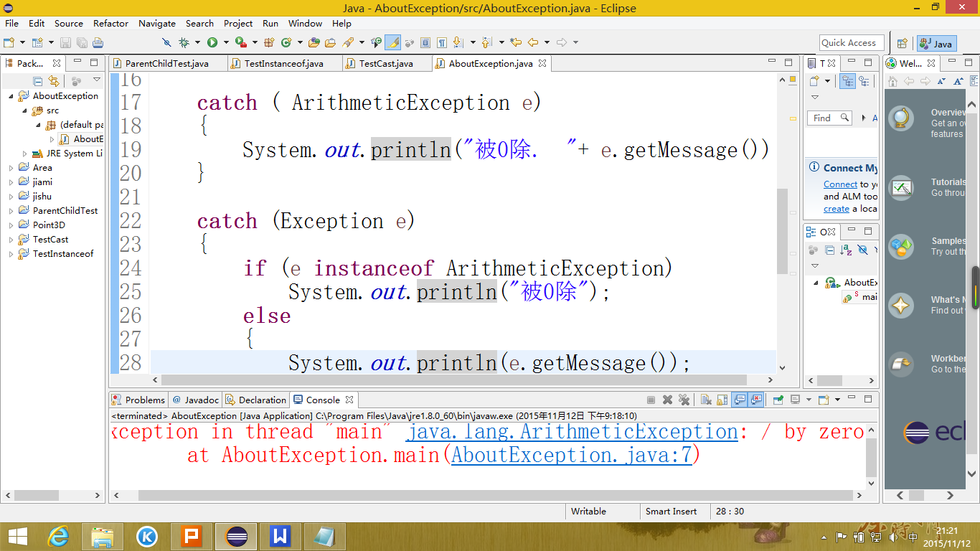The width and height of the screenshot is (980, 551).
Task: Expand the Area project
Action: pyautogui.click(x=11, y=168)
